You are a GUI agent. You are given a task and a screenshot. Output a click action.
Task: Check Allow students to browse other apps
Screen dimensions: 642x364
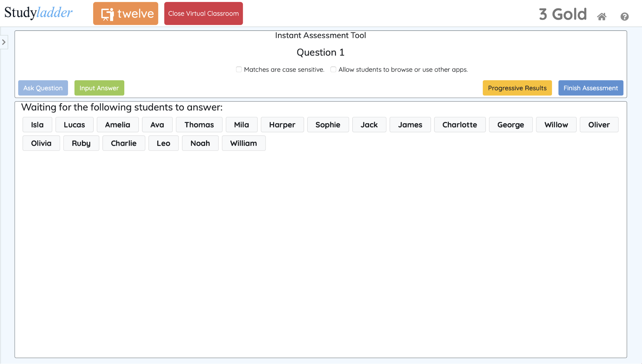coord(333,69)
